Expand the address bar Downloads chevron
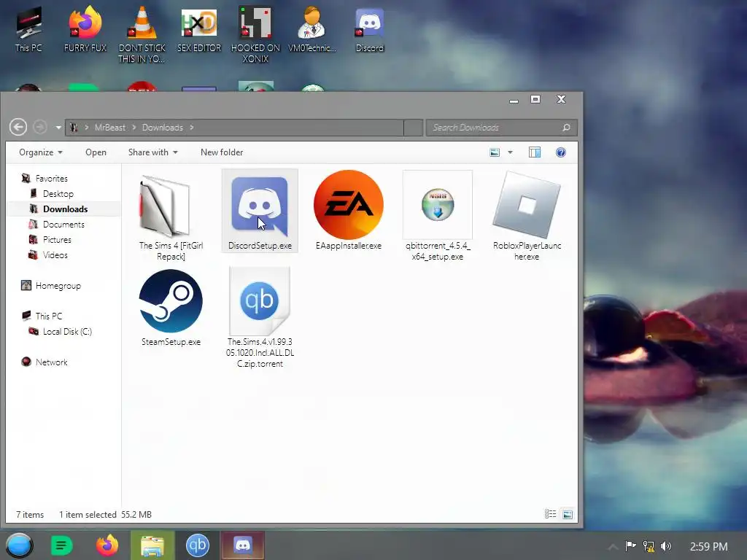747x560 pixels. 192,128
